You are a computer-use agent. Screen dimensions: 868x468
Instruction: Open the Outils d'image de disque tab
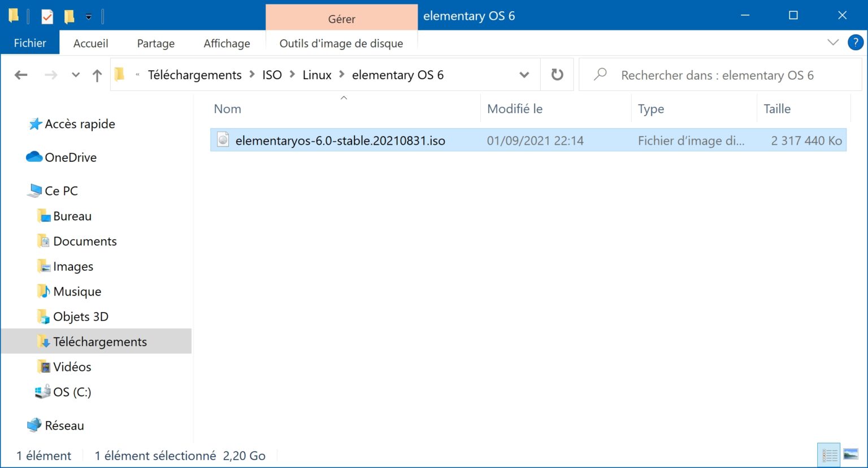[341, 43]
